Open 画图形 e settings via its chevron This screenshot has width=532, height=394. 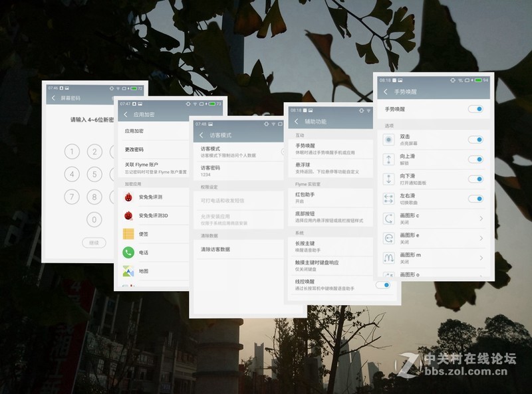click(x=481, y=239)
